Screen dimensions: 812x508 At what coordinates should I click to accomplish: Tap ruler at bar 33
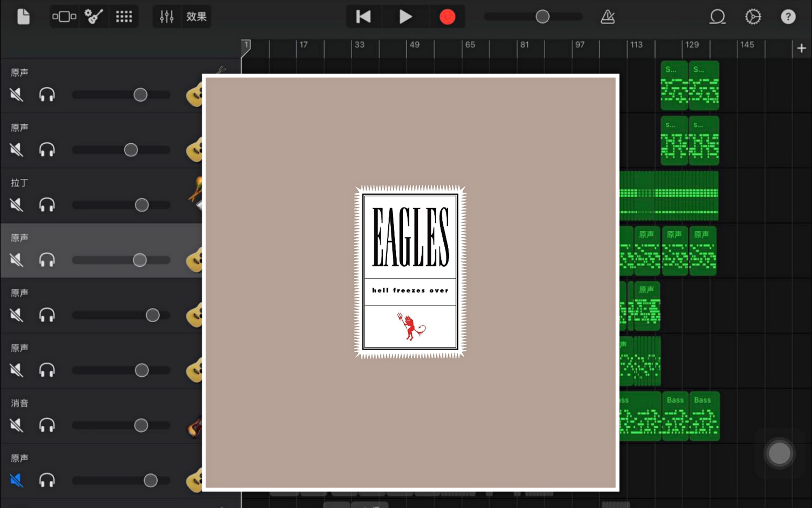point(359,45)
